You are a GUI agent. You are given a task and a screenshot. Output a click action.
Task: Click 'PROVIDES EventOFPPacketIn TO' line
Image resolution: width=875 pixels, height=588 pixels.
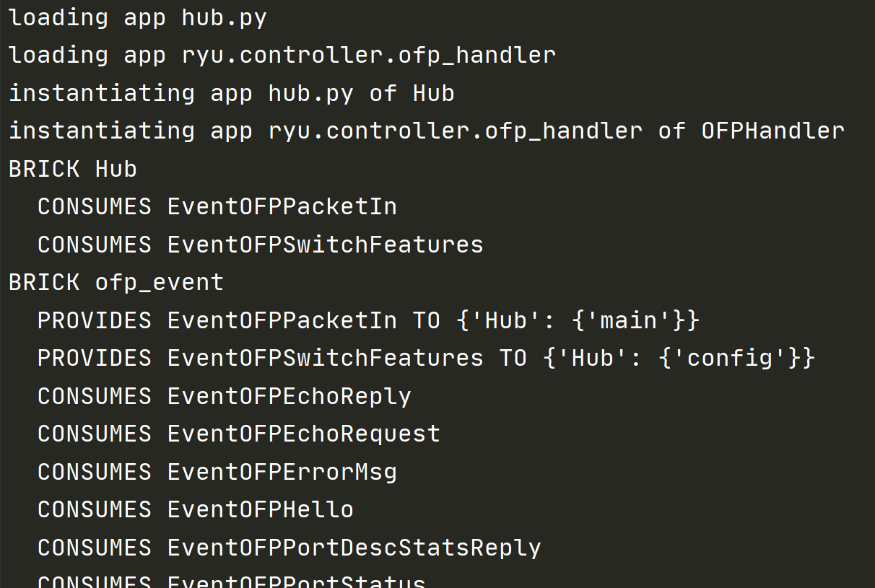[x=369, y=320]
